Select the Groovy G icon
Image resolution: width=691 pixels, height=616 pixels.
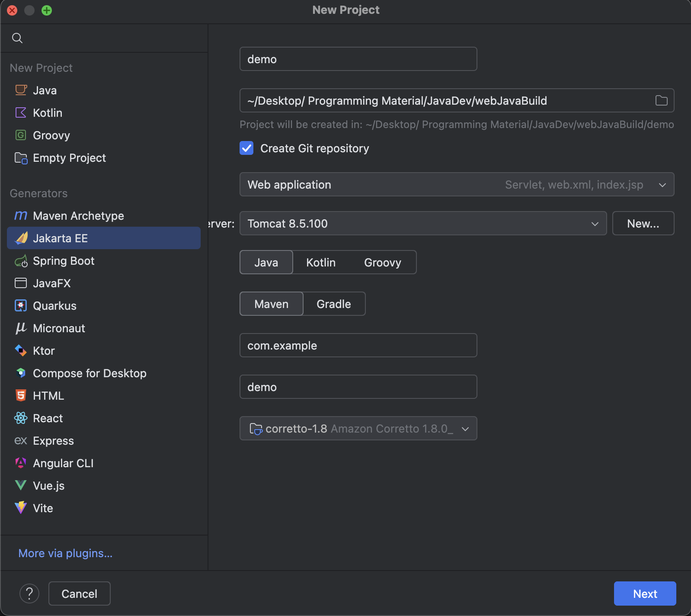pos(21,135)
